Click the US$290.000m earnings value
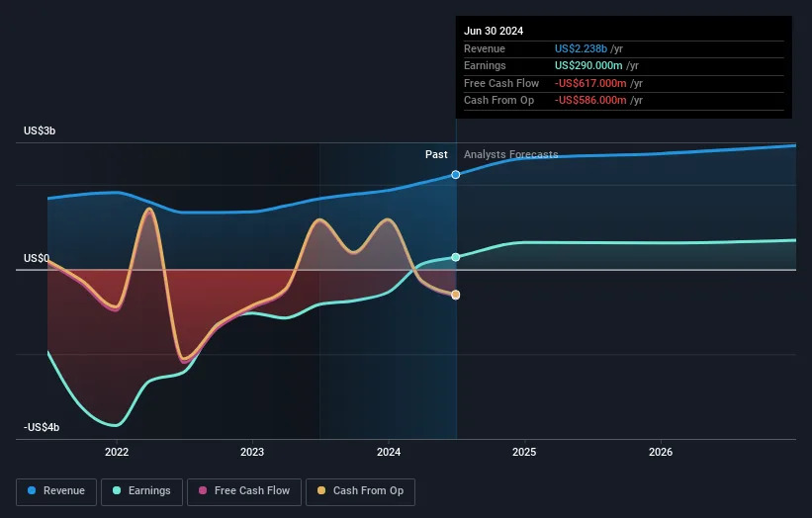Viewport: 812px width, 518px height. pos(588,65)
